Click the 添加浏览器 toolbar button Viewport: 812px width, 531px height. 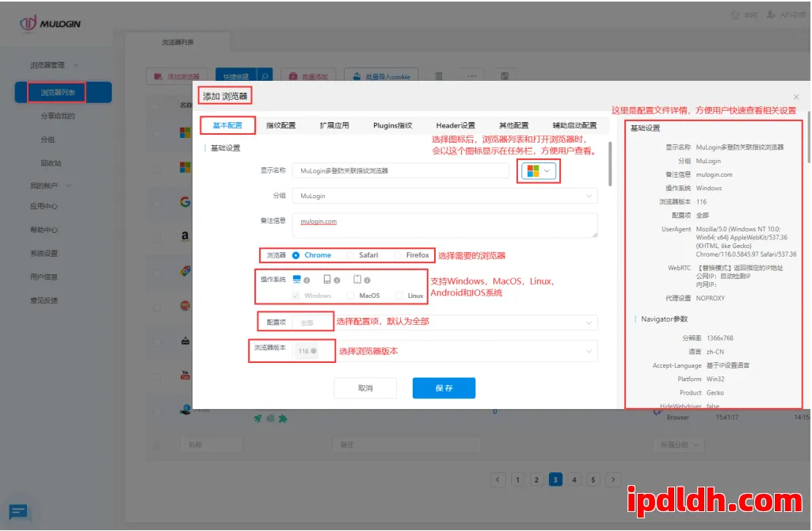177,76
